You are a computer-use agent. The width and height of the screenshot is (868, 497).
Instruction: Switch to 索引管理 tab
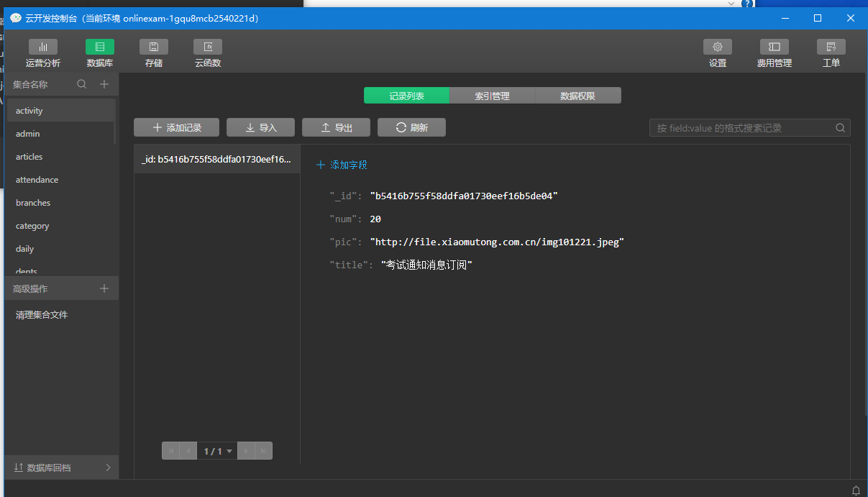click(x=492, y=96)
